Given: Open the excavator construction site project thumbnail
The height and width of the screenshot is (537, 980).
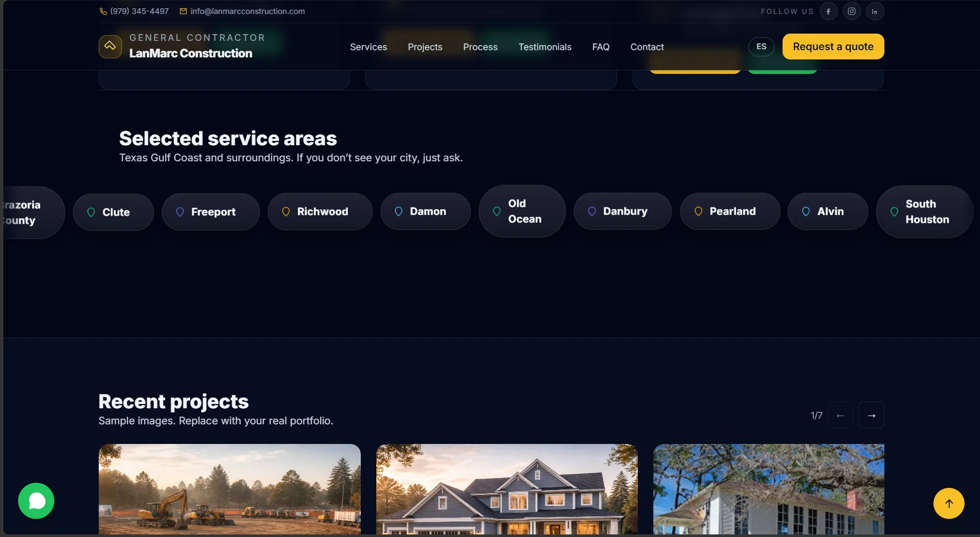Looking at the screenshot, I should (x=229, y=489).
